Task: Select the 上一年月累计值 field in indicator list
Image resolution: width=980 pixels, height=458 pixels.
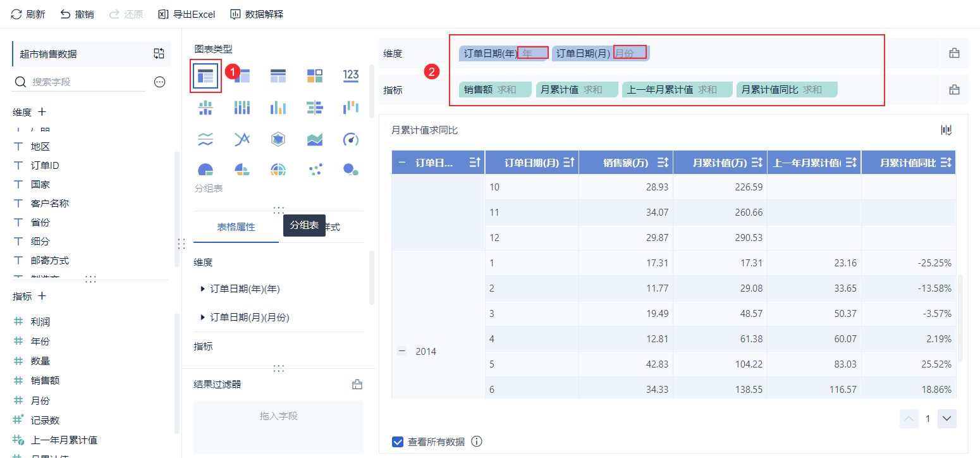Action: pyautogui.click(x=64, y=440)
